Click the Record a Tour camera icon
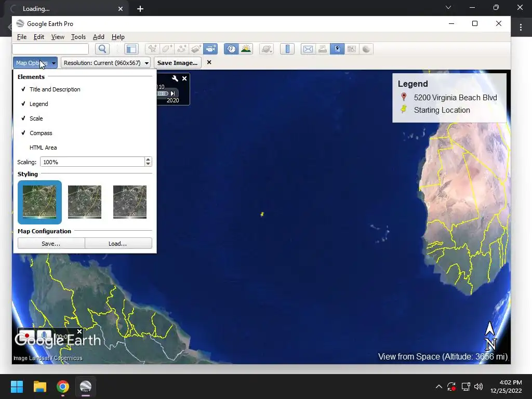 (x=210, y=49)
